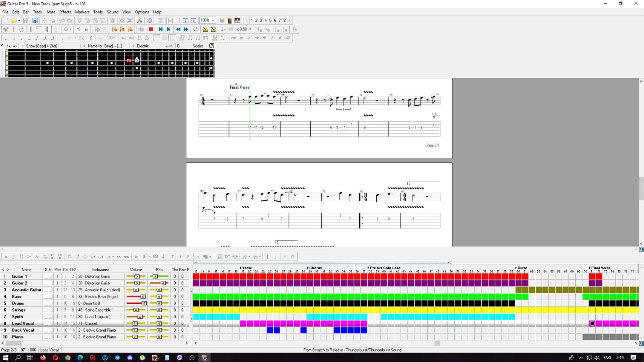The image size is (644, 362).
Task: Apply 8va octave marking
Action: [124, 38]
